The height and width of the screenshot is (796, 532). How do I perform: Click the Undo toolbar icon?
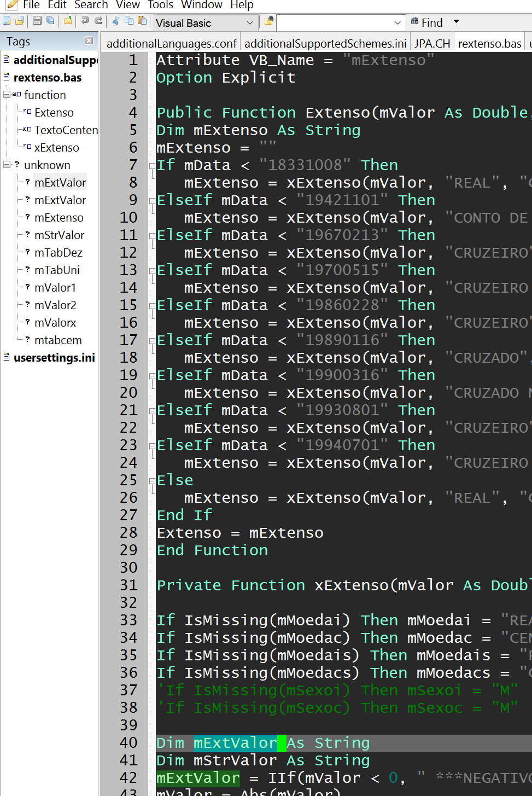pyautogui.click(x=85, y=21)
